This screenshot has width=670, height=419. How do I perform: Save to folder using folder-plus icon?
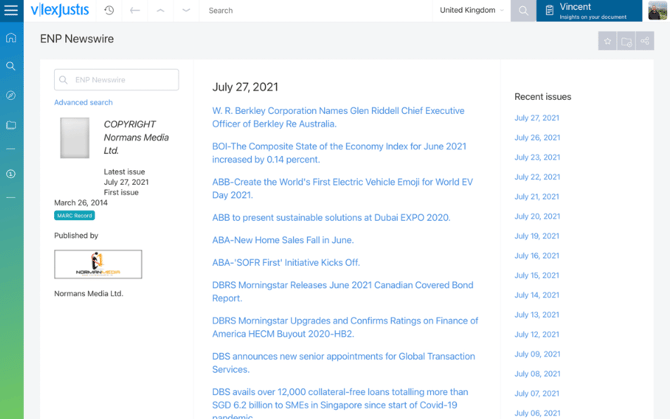[626, 41]
